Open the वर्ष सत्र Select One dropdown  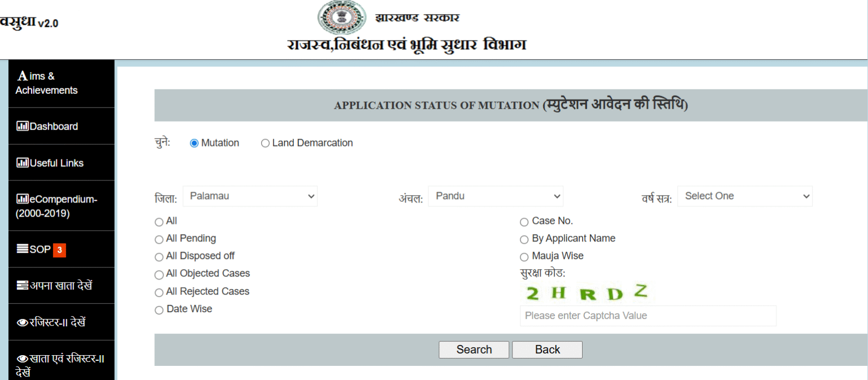(744, 196)
